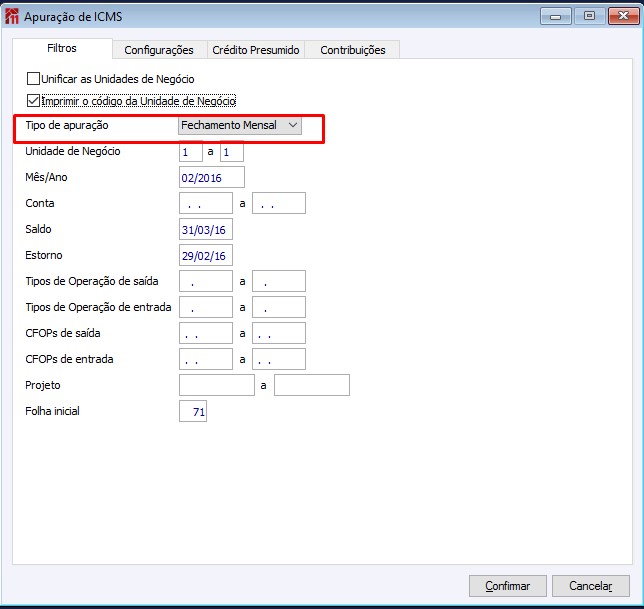This screenshot has width=644, height=609.
Task: Click the initial CFOPs de entrada field
Action: click(x=206, y=359)
